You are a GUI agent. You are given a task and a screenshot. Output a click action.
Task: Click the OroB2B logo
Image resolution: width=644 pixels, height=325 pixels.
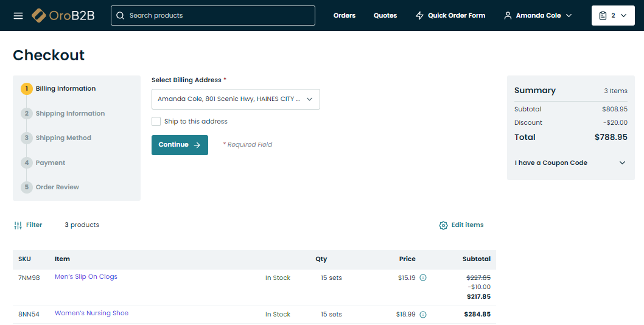(63, 15)
